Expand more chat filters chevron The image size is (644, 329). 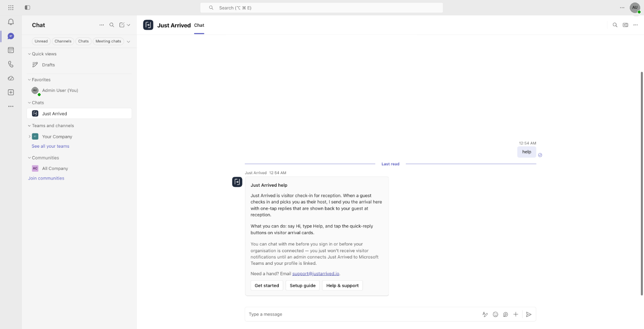128,42
